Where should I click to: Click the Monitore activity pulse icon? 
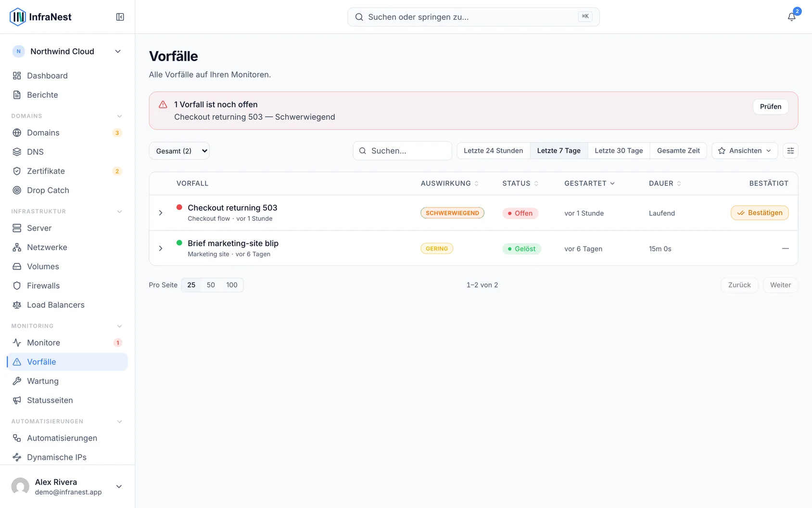tap(17, 342)
